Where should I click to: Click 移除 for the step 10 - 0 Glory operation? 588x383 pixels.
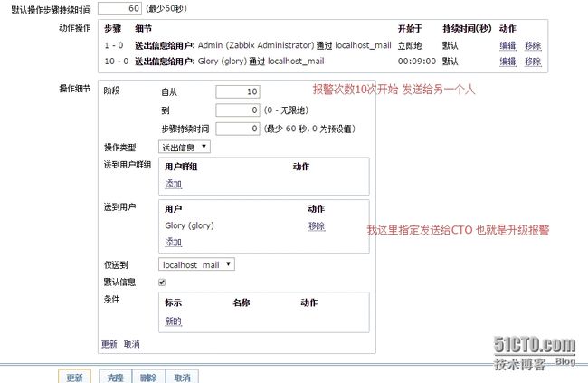pos(533,62)
